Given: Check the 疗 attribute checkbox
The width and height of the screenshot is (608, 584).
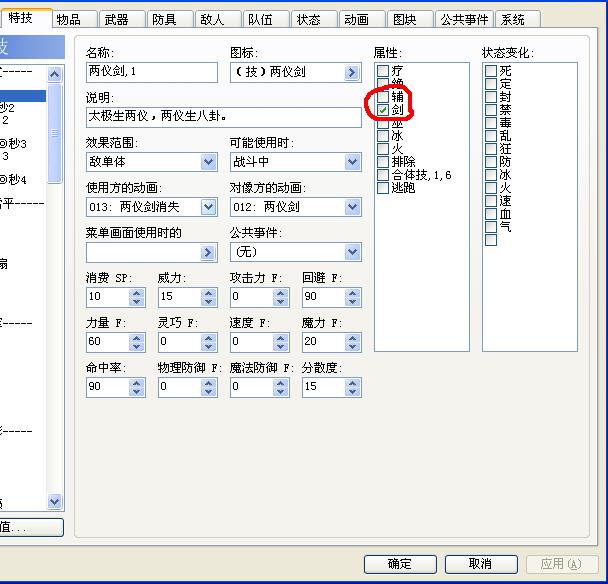Looking at the screenshot, I should [383, 71].
